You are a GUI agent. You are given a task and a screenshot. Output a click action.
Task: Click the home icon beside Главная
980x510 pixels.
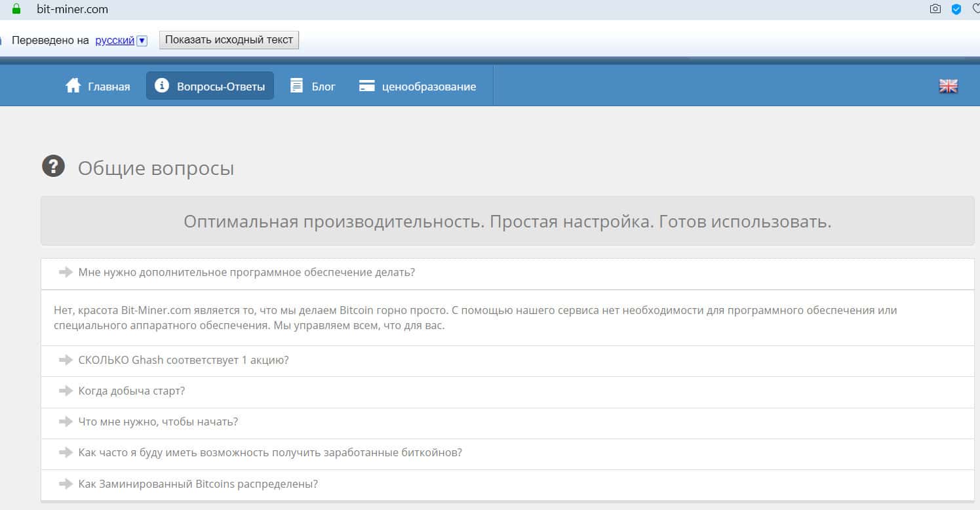pyautogui.click(x=73, y=86)
